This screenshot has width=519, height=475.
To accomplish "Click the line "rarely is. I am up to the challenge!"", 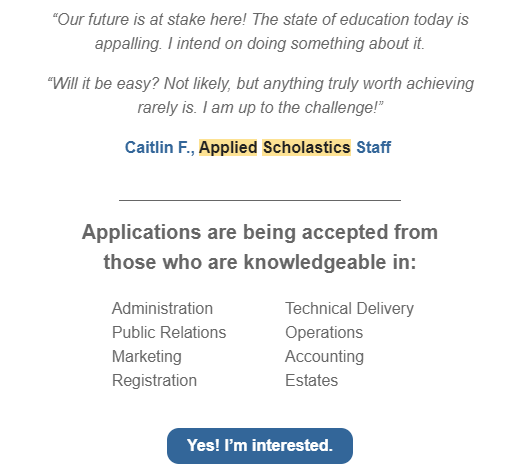I will coord(260,107).
